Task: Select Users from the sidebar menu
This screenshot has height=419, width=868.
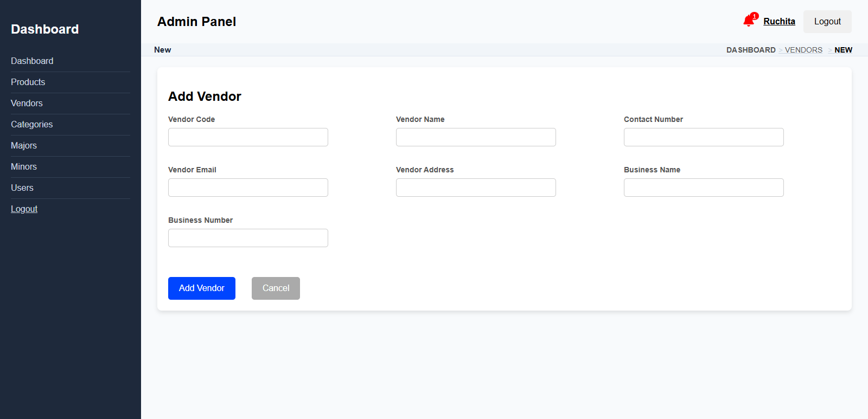Action: [x=22, y=188]
